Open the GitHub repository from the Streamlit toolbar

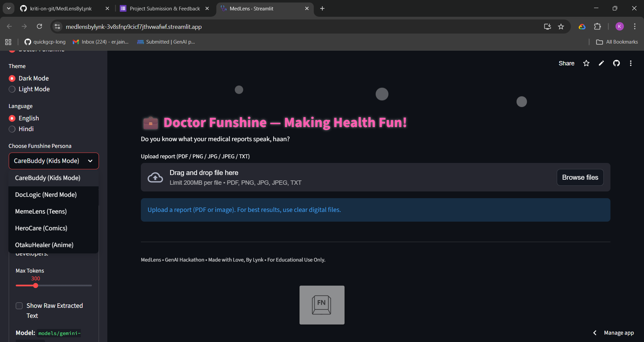click(x=616, y=63)
